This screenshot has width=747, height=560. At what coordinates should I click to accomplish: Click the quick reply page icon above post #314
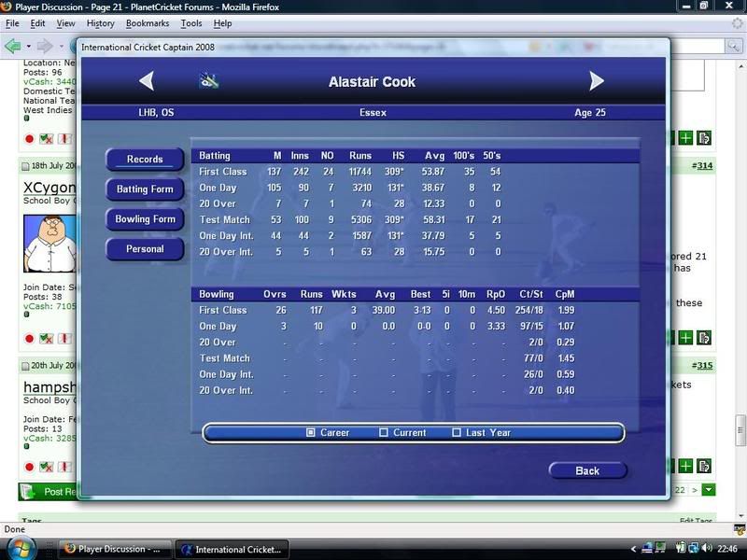pos(704,138)
